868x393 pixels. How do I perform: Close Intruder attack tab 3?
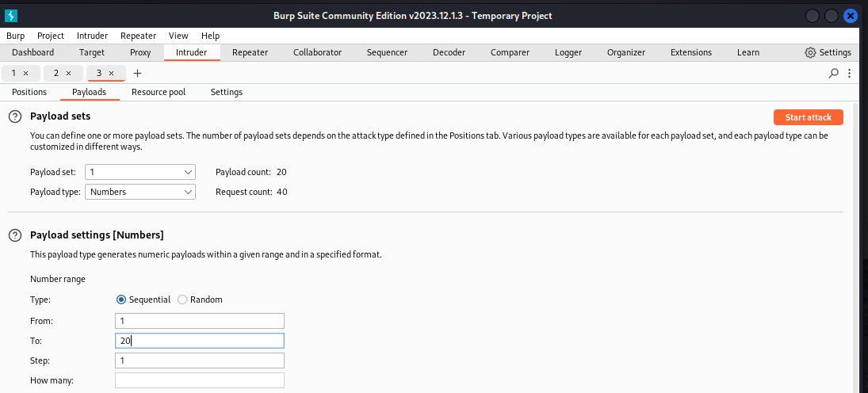pyautogui.click(x=111, y=73)
